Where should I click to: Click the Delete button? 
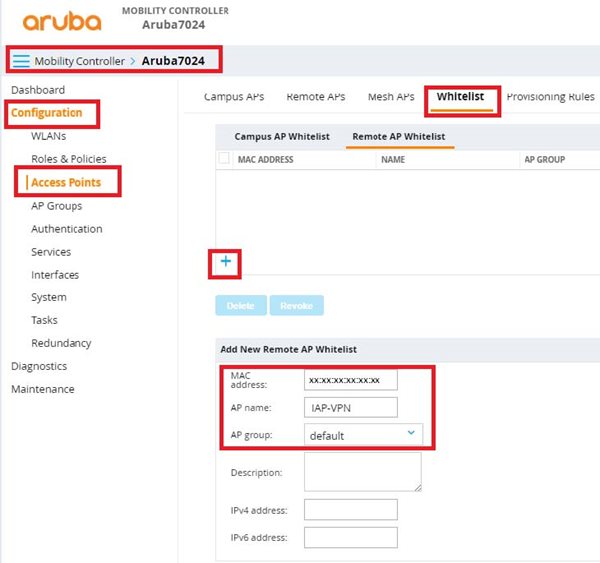pyautogui.click(x=241, y=305)
